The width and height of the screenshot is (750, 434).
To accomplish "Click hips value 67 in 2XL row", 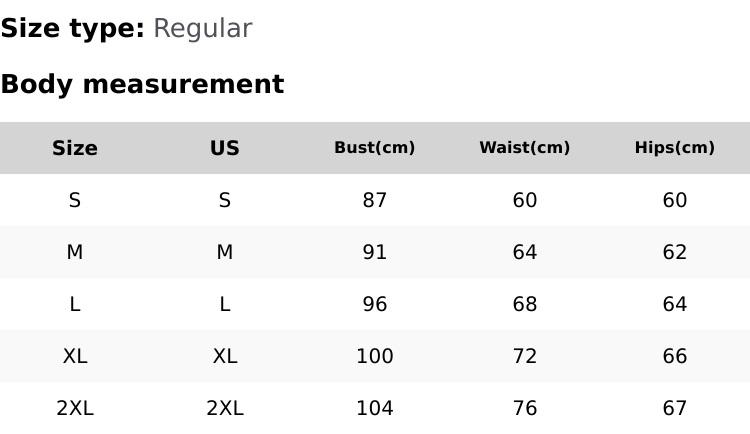I will (675, 408).
